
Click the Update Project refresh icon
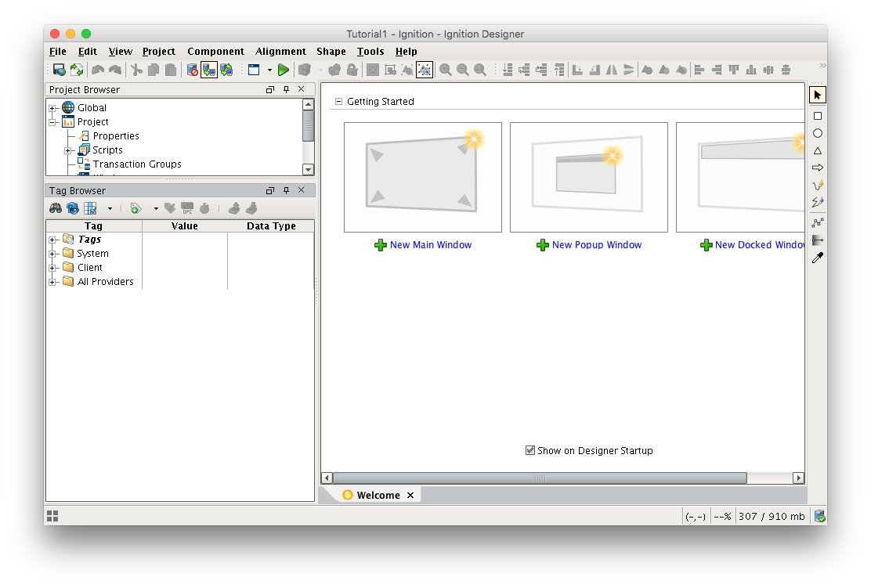(x=77, y=70)
